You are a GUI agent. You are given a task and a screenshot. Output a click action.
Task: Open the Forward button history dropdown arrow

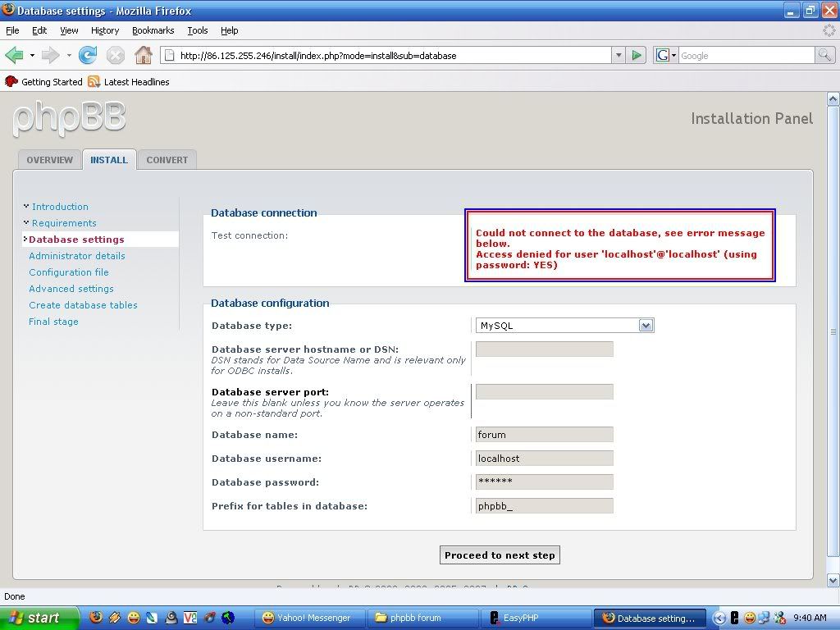[69, 55]
